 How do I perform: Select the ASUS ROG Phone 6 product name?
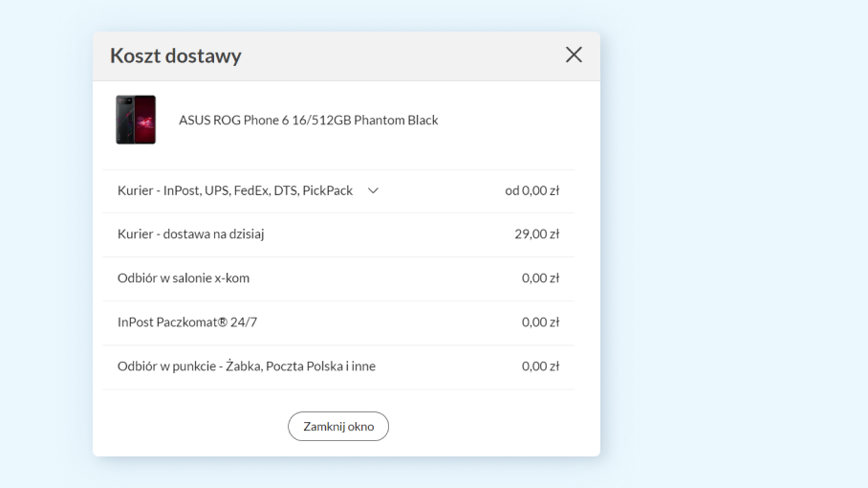point(308,121)
